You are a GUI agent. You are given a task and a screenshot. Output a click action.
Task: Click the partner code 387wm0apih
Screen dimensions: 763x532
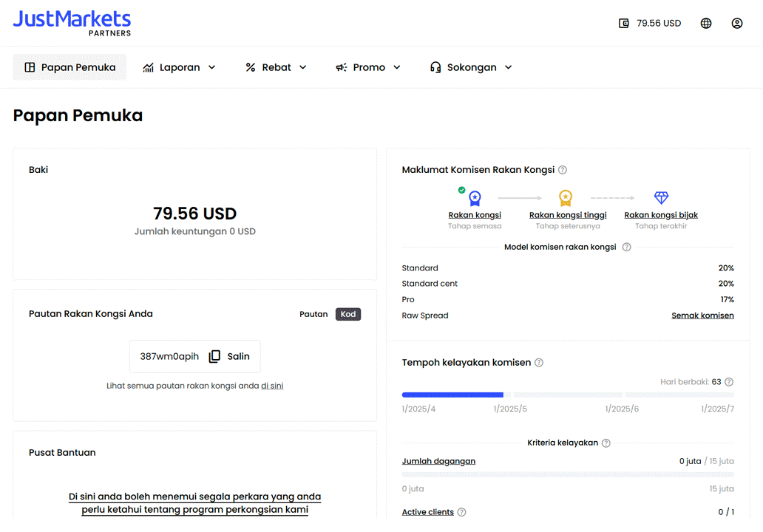[169, 356]
